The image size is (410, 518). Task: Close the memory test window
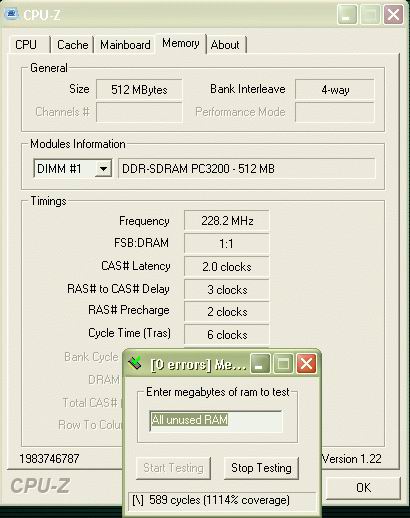[307, 363]
